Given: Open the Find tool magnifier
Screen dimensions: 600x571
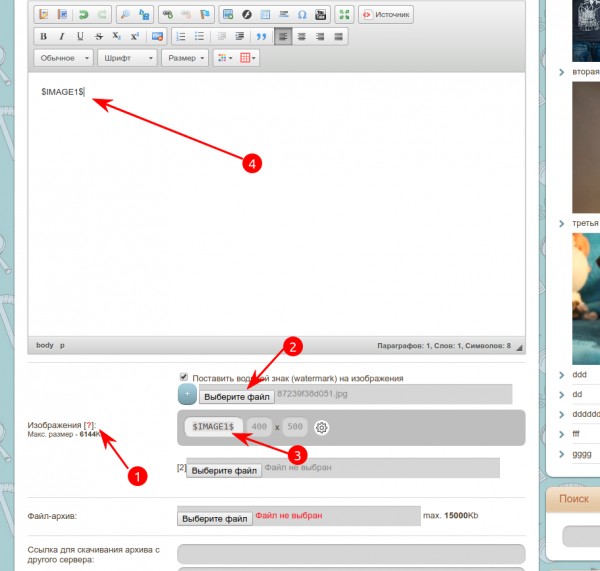Looking at the screenshot, I should tap(125, 15).
